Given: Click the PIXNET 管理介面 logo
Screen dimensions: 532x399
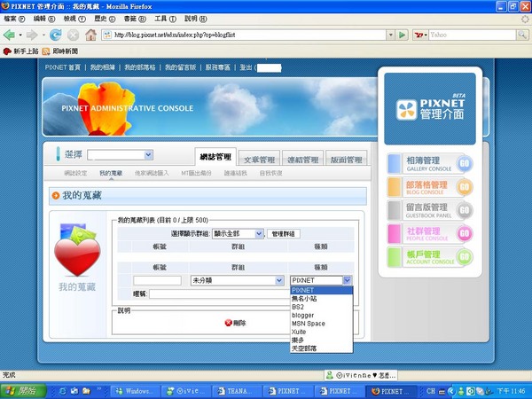Looking at the screenshot, I should (430, 109).
